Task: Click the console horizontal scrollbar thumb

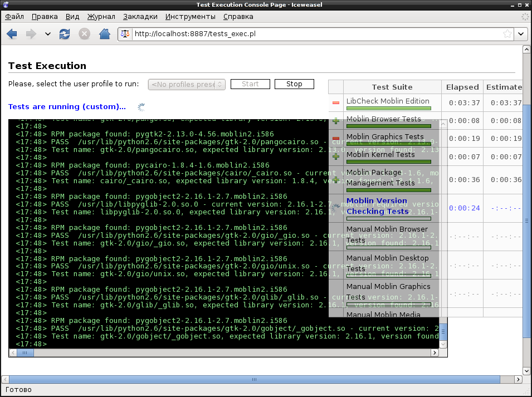Action: [x=25, y=353]
